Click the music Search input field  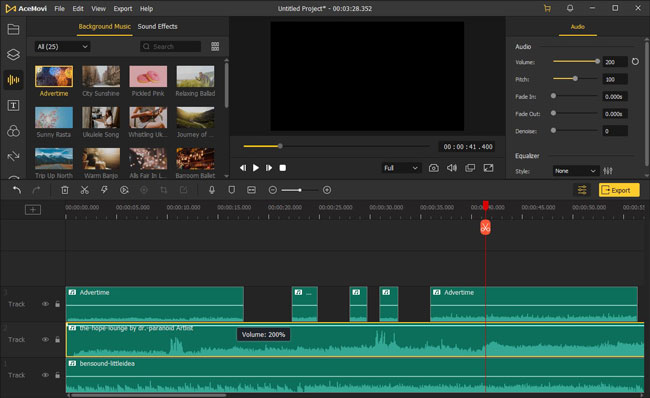pos(170,46)
